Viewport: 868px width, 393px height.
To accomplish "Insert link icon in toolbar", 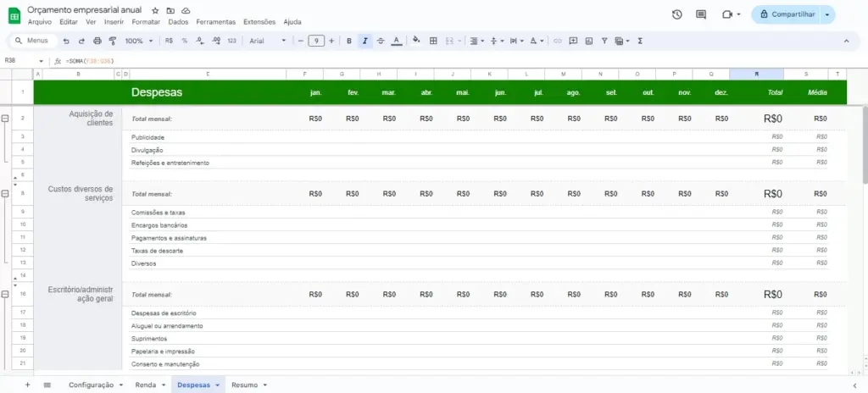I will coord(558,41).
